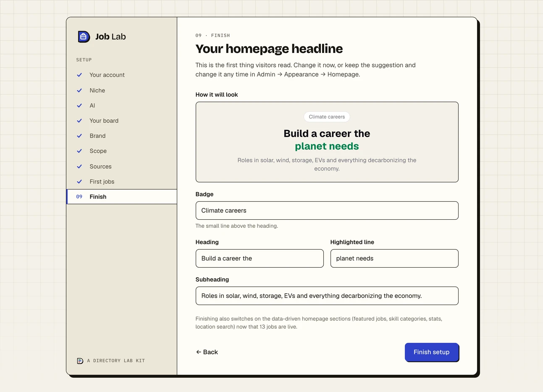
Task: Jump to the Brand step
Action: 122,136
